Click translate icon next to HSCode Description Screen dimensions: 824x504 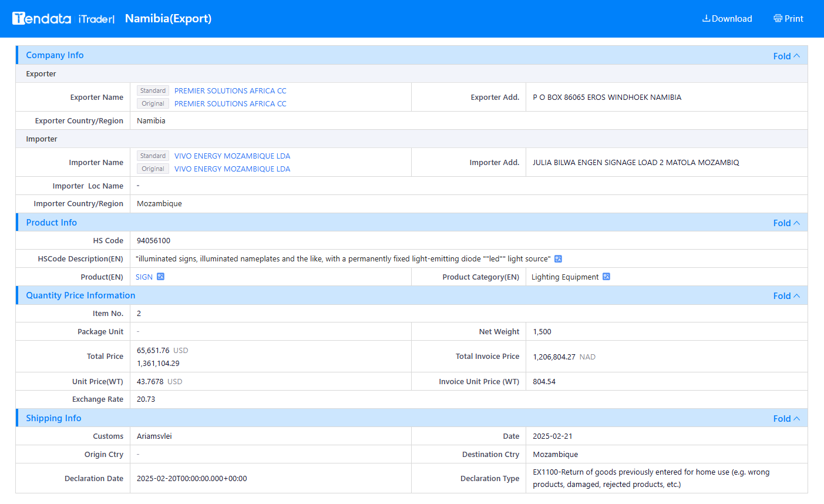[x=559, y=258]
